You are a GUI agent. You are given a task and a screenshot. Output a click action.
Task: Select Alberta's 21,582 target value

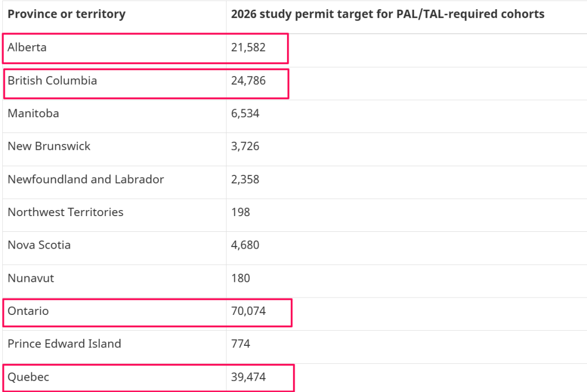[x=248, y=47]
